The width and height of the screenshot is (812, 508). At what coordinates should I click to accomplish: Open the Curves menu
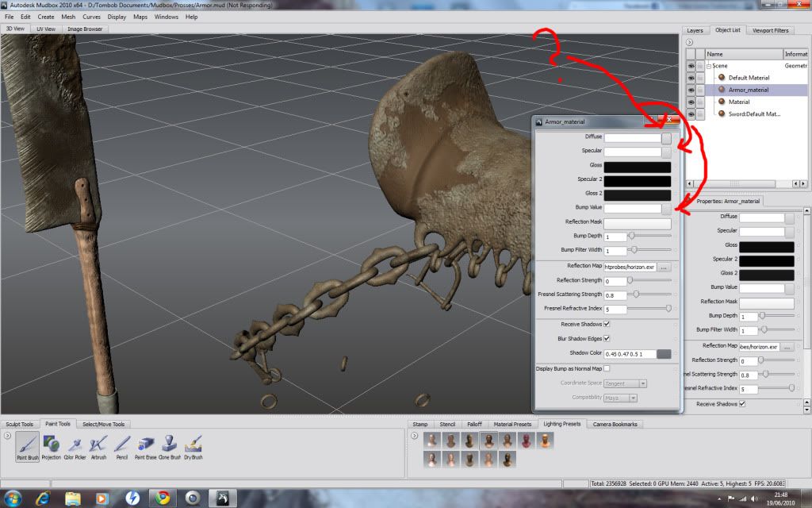tap(91, 17)
